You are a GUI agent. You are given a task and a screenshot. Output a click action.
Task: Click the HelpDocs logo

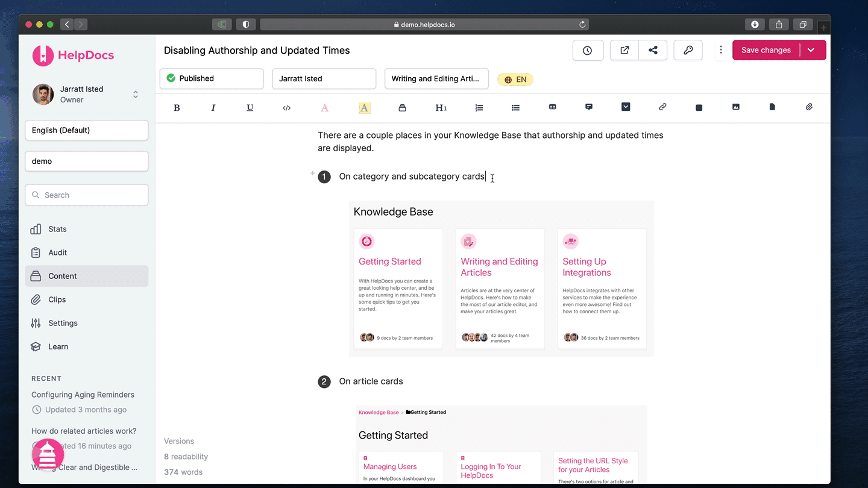click(73, 55)
